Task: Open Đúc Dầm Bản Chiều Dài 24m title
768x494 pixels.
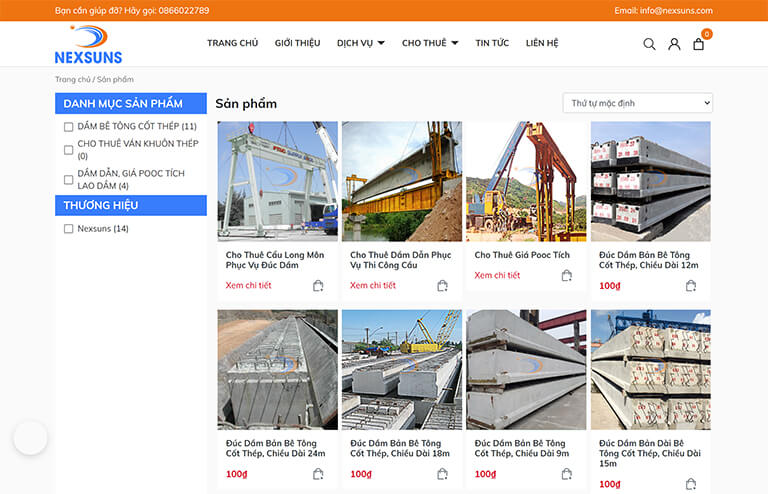Action: [x=275, y=448]
